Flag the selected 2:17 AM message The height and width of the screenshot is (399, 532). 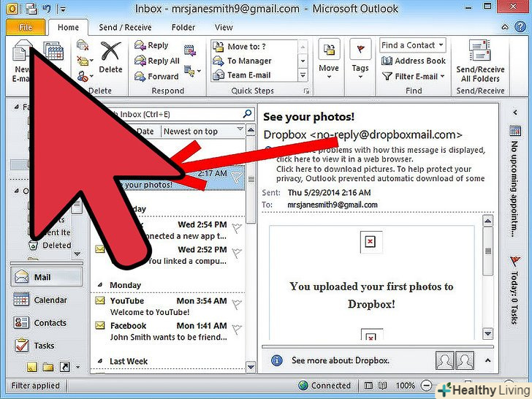tap(237, 176)
